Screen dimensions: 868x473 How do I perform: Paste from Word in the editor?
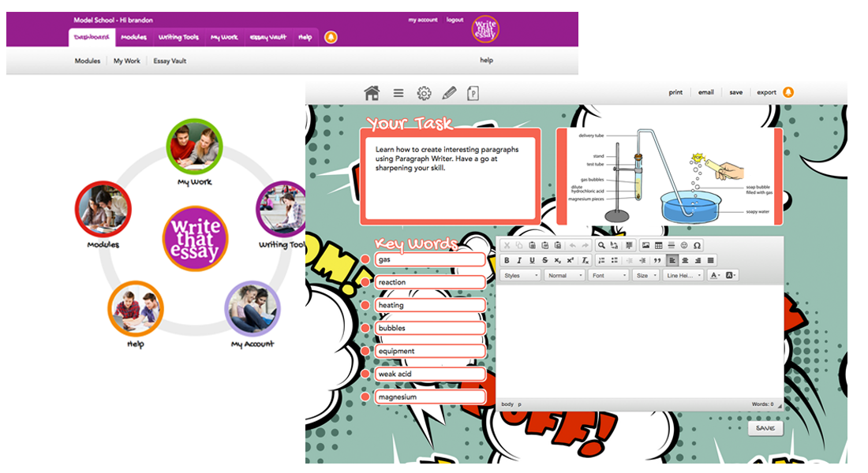pyautogui.click(x=557, y=245)
